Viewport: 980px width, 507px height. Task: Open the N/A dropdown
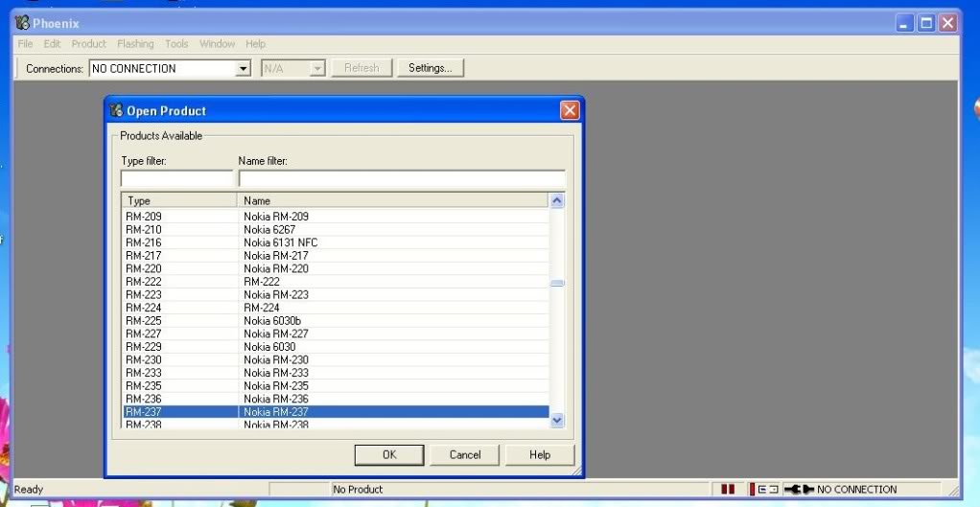point(317,69)
